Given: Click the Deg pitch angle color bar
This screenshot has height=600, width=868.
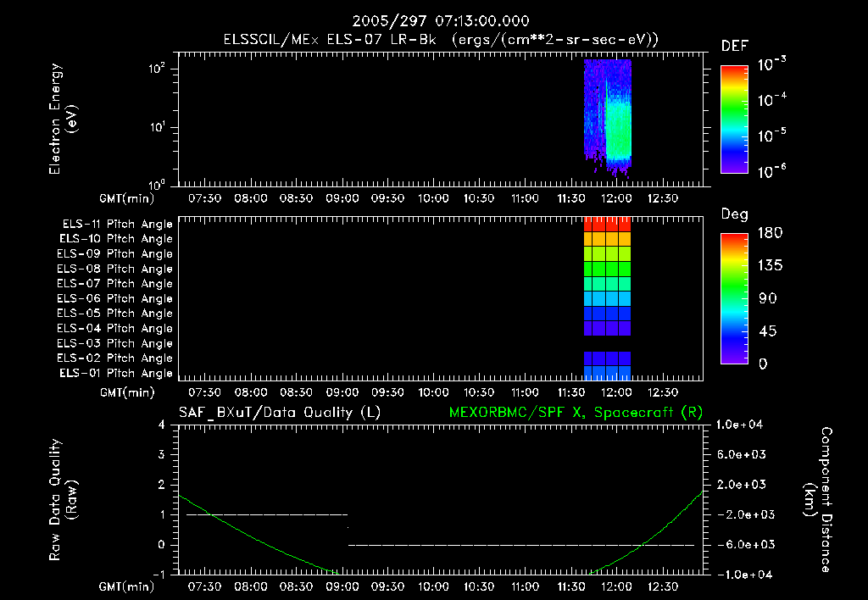Looking at the screenshot, I should [734, 299].
